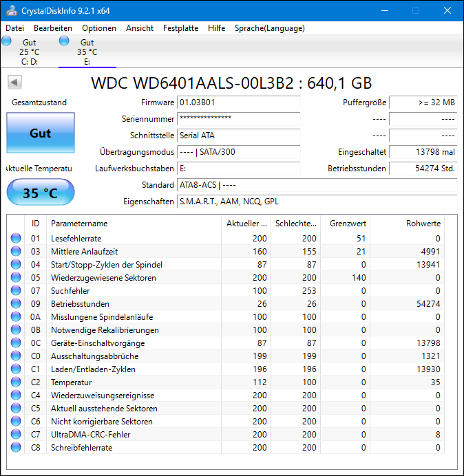464x476 pixels.
Task: Click the Grenzwert column header
Action: (x=345, y=224)
